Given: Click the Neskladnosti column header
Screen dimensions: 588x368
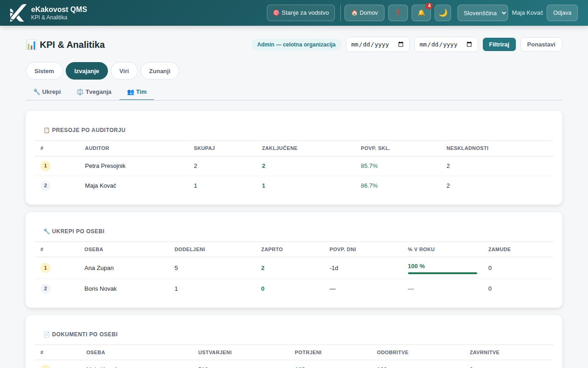Looking at the screenshot, I should (x=467, y=148).
